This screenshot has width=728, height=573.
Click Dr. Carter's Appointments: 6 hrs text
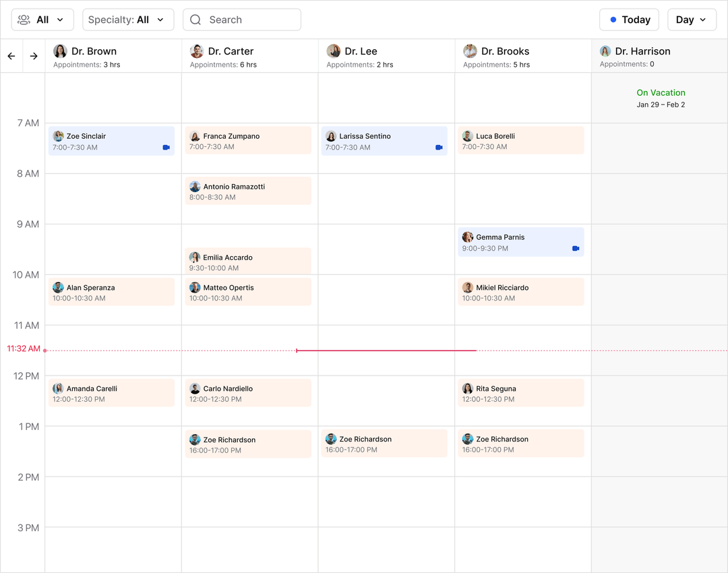(223, 65)
